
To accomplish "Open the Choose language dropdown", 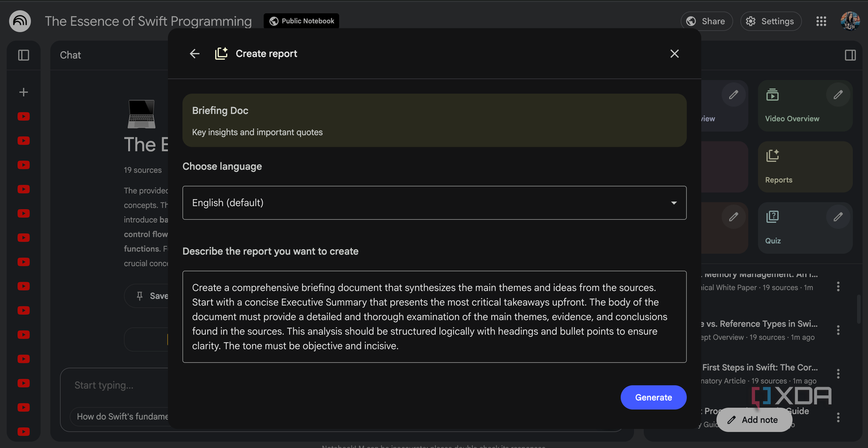I will point(435,203).
